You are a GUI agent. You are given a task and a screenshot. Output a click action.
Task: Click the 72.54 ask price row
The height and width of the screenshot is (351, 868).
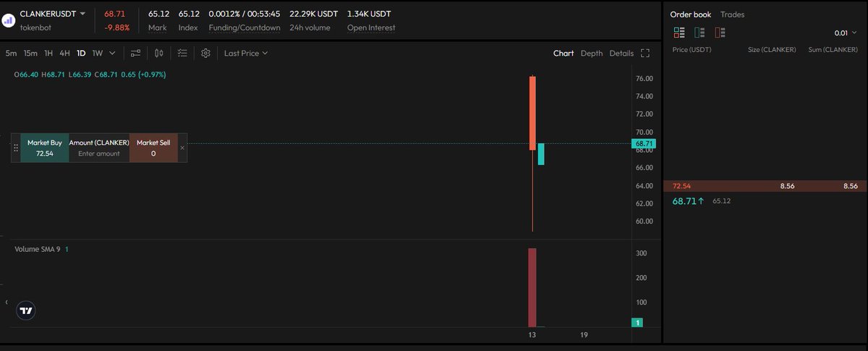[x=765, y=186]
